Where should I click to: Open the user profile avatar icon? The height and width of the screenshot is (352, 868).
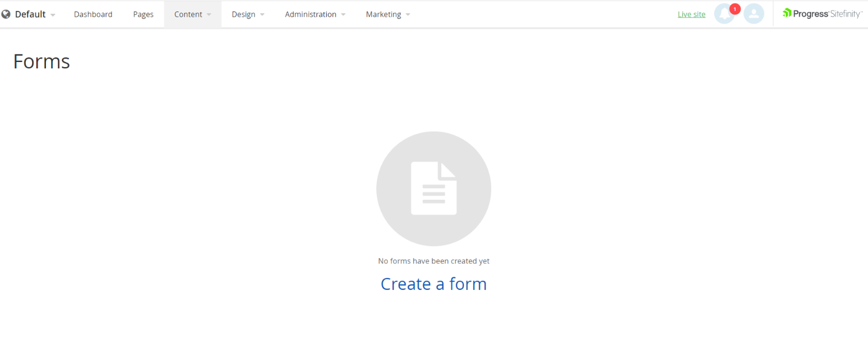click(x=754, y=14)
